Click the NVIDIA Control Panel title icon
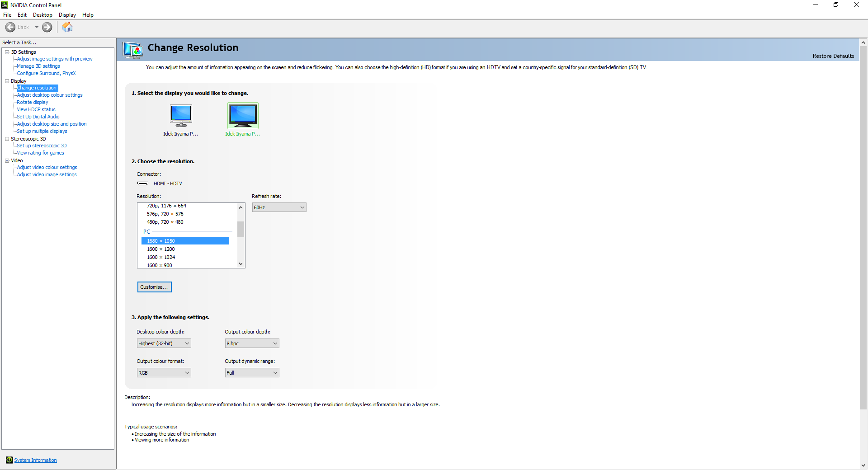 5,5
